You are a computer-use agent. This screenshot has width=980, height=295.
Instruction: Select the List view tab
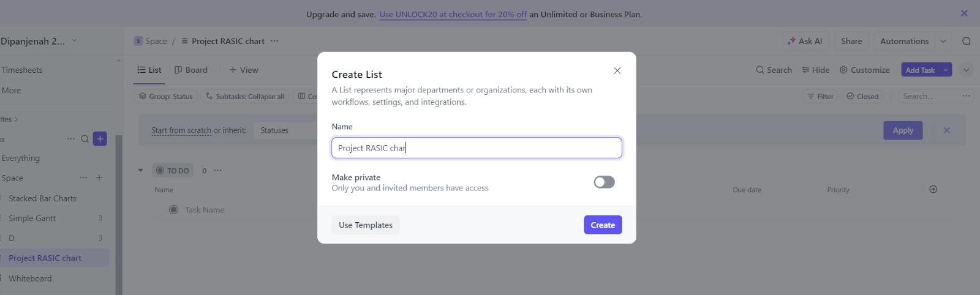(149, 70)
